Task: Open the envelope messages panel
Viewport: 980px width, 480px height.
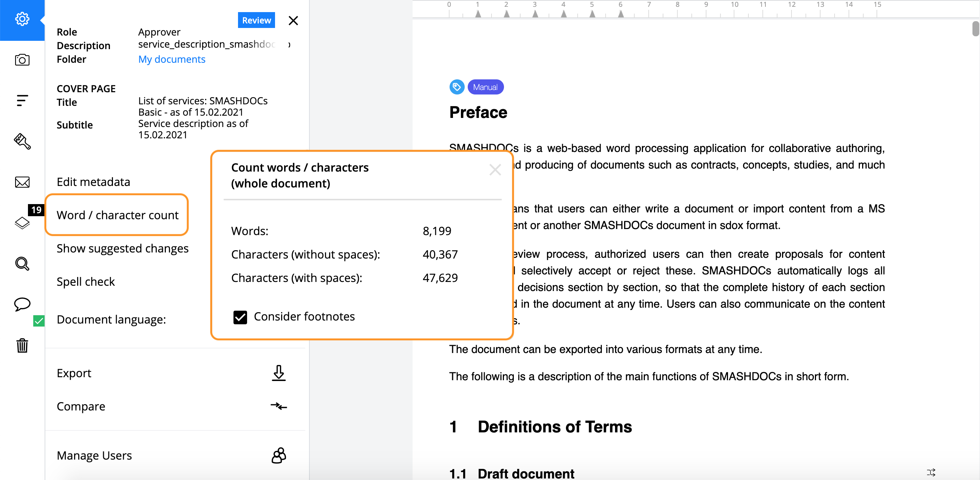Action: [x=22, y=182]
